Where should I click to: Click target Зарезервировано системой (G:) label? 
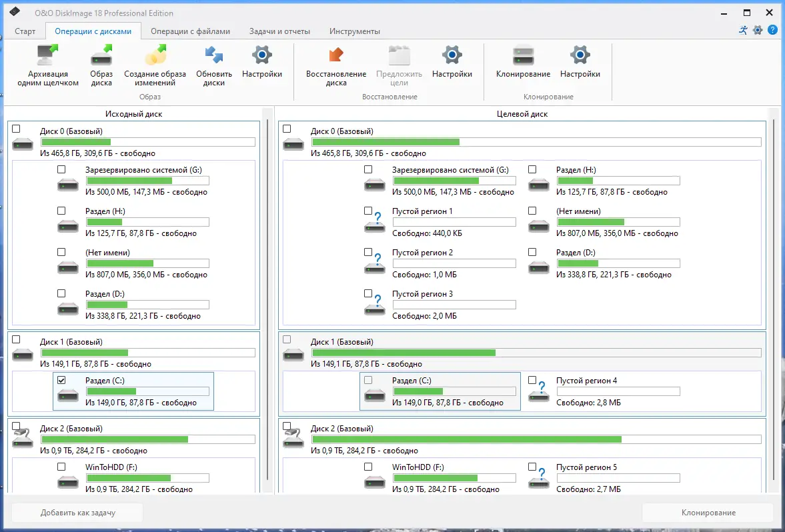(450, 170)
